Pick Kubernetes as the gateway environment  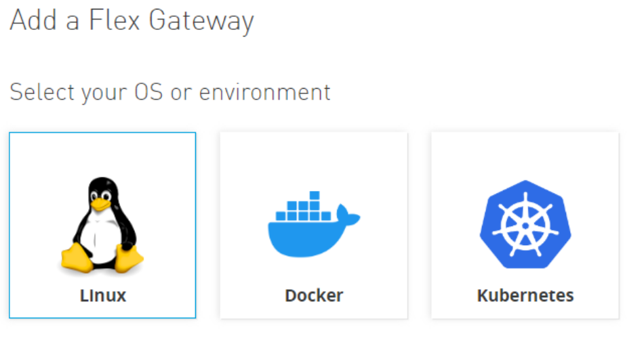525,225
